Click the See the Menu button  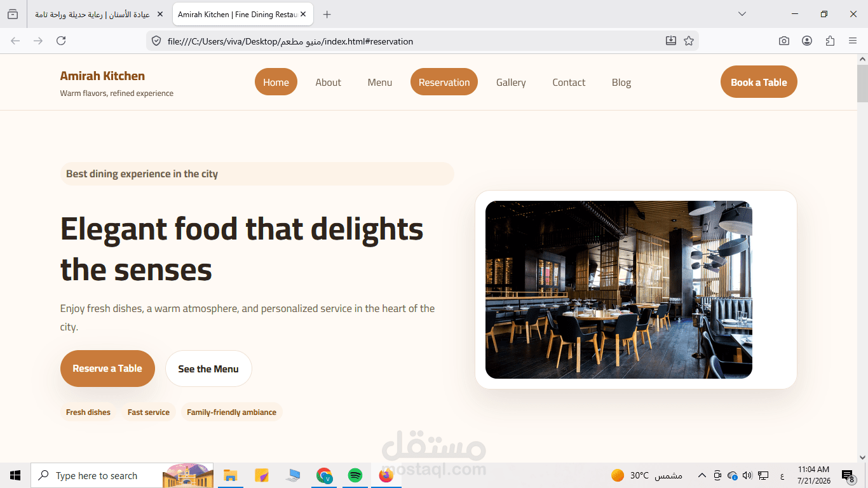pyautogui.click(x=208, y=369)
